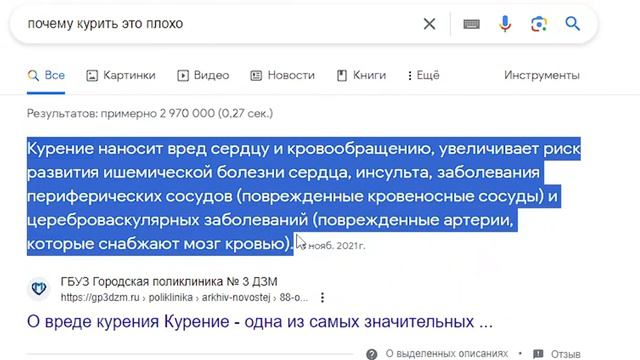Open О выделенных описаниях info link
This screenshot has height=360, width=640.
[447, 353]
